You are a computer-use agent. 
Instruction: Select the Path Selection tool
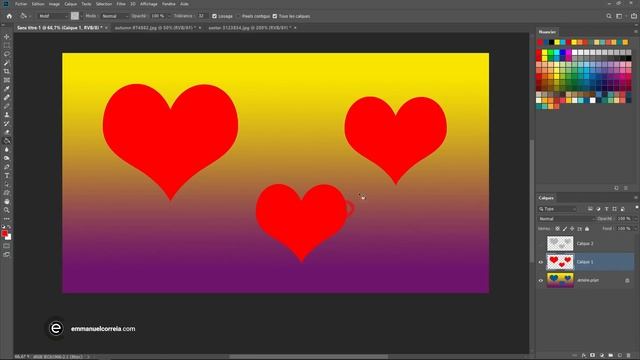tap(7, 184)
